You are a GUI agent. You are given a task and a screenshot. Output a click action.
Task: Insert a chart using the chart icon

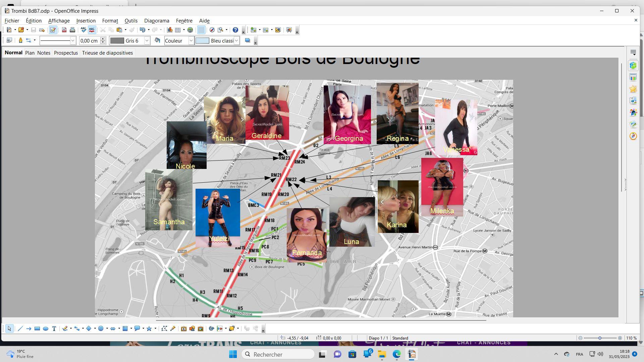170,30
